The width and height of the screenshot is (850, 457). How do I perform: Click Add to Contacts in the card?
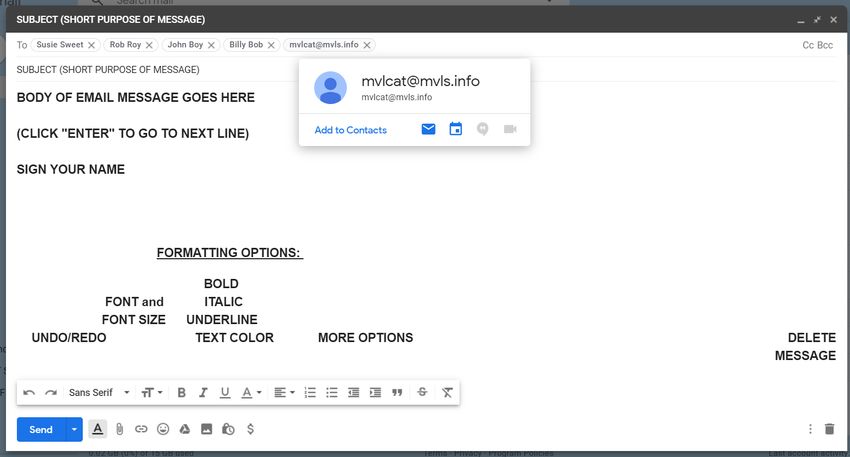pyautogui.click(x=351, y=130)
